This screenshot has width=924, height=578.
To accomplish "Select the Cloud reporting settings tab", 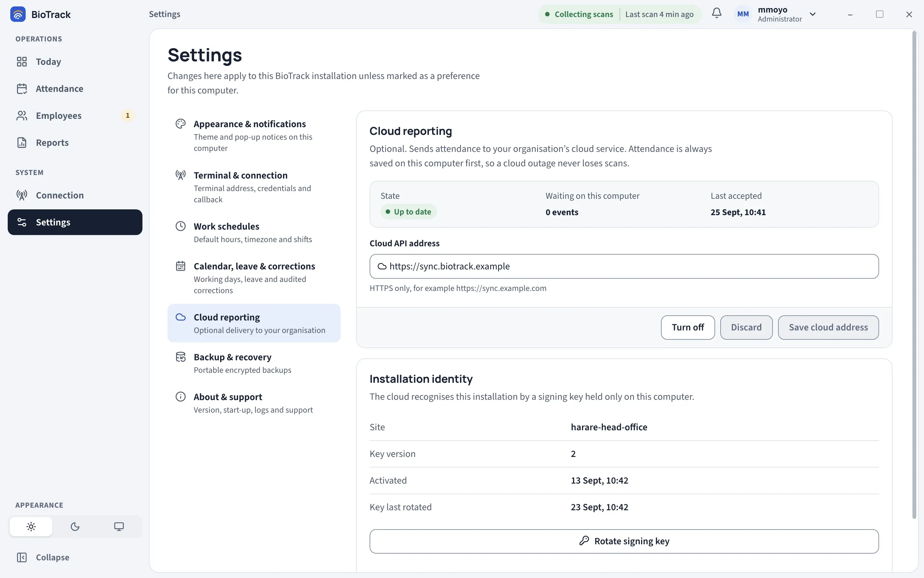I will click(254, 323).
